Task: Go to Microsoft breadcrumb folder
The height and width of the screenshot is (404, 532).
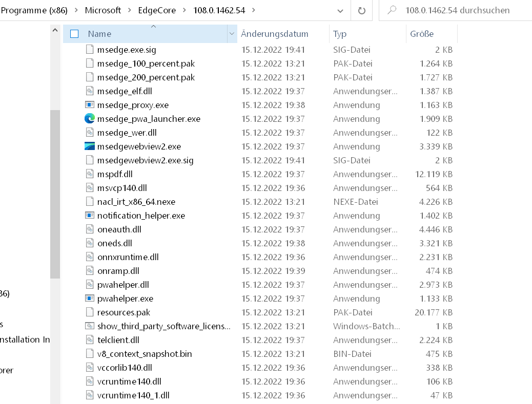Action: point(103,11)
